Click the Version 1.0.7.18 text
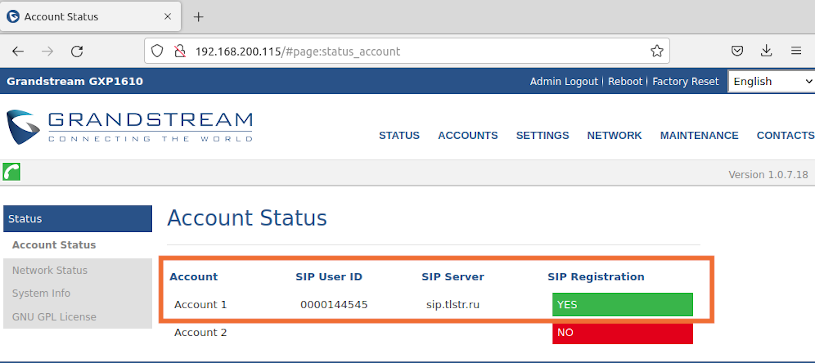The width and height of the screenshot is (815, 363). [x=768, y=175]
